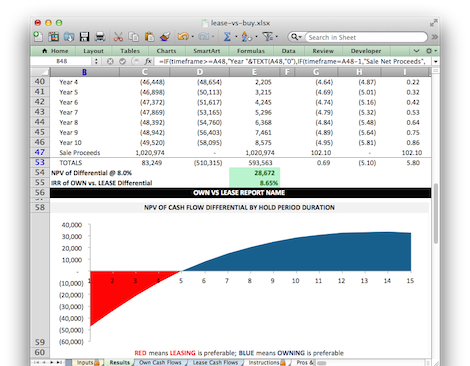This screenshot has width=470, height=366.
Task: Expand the formula bar dropdown arrow
Action: coord(435,62)
